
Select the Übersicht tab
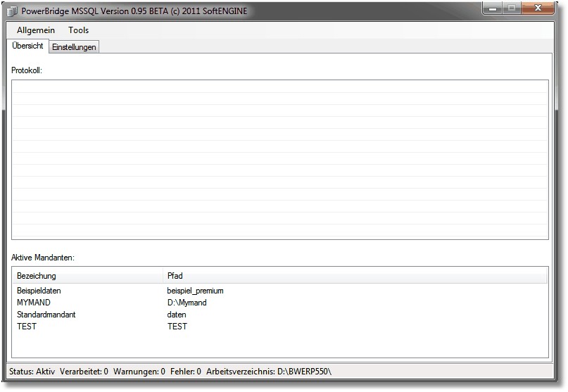coord(28,46)
